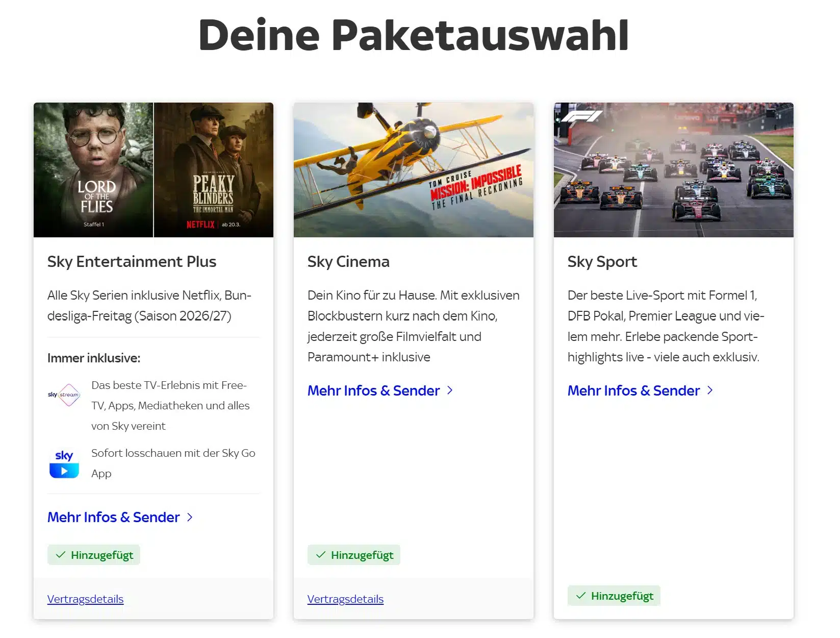Click the Sky Stream logo icon
The image size is (840, 638).
pos(64,395)
